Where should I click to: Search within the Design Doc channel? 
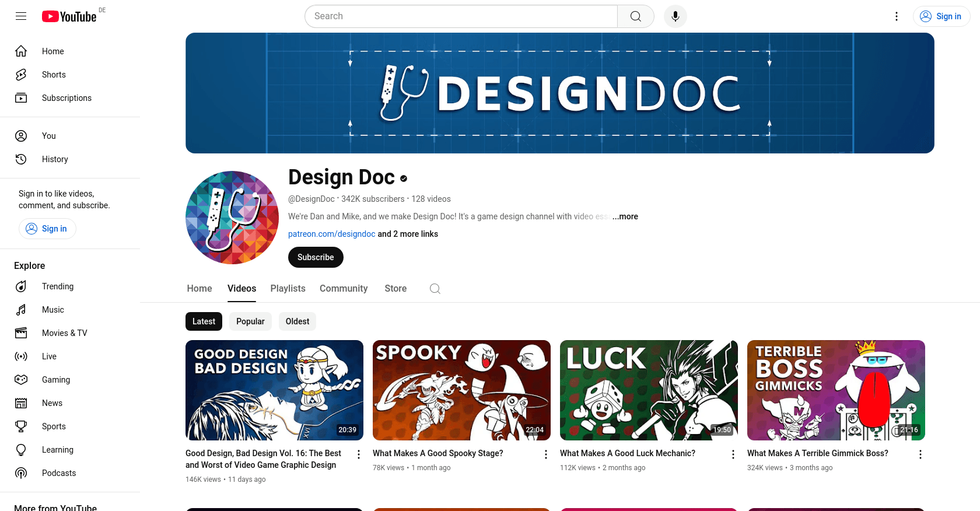[x=435, y=289]
